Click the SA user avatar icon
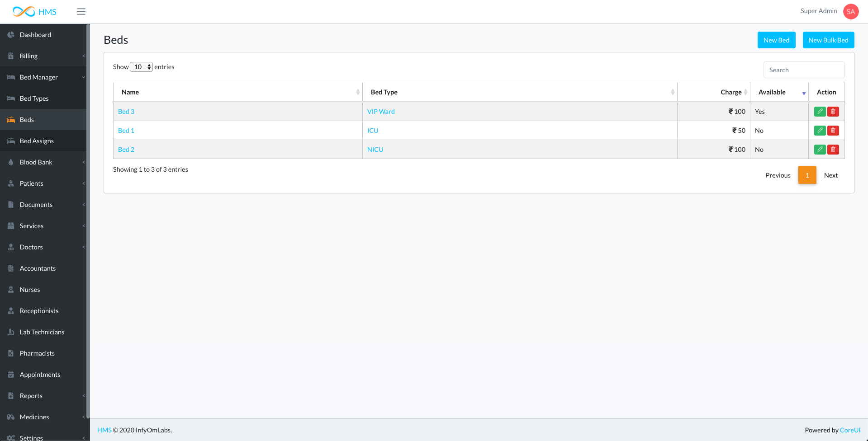 850,12
